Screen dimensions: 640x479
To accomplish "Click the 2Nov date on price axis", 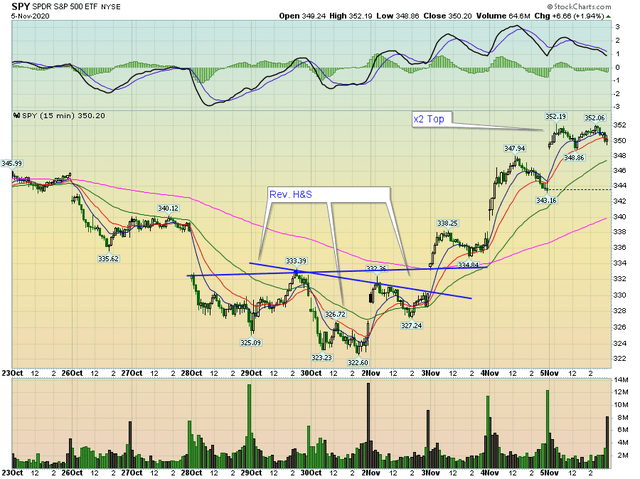I will (x=371, y=373).
